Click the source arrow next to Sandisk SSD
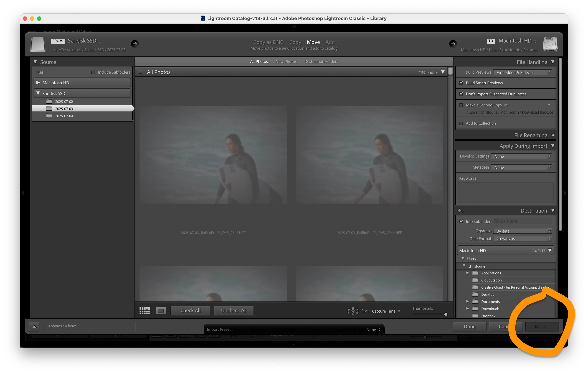 (x=135, y=44)
